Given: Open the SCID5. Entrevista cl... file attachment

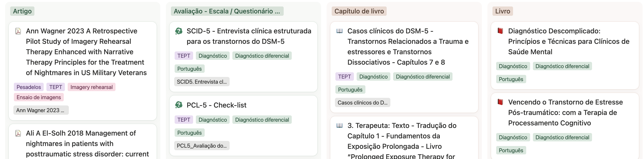Looking at the screenshot, I should (x=202, y=82).
